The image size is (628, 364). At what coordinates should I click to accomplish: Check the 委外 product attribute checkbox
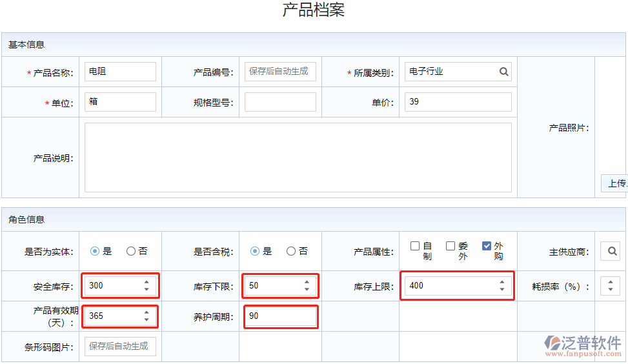pos(451,246)
